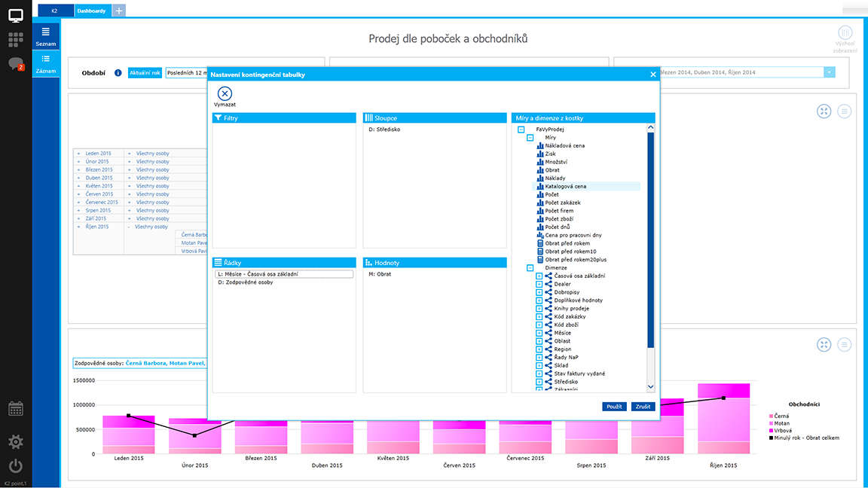Open settings gear in left sidebar

(16, 441)
